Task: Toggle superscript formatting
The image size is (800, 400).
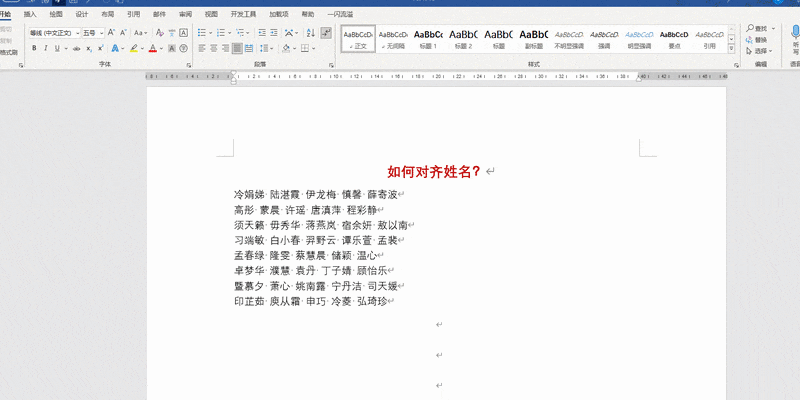Action: [101, 48]
